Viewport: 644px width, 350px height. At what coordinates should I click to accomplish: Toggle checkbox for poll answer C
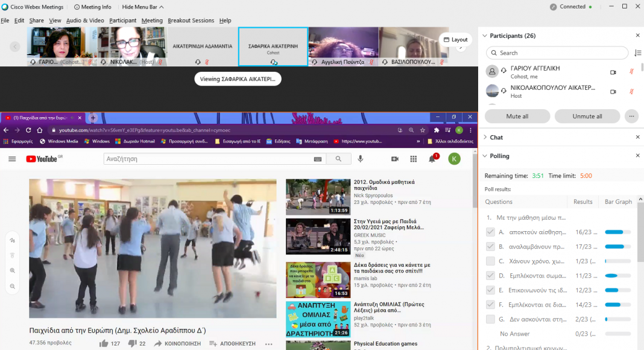click(490, 261)
